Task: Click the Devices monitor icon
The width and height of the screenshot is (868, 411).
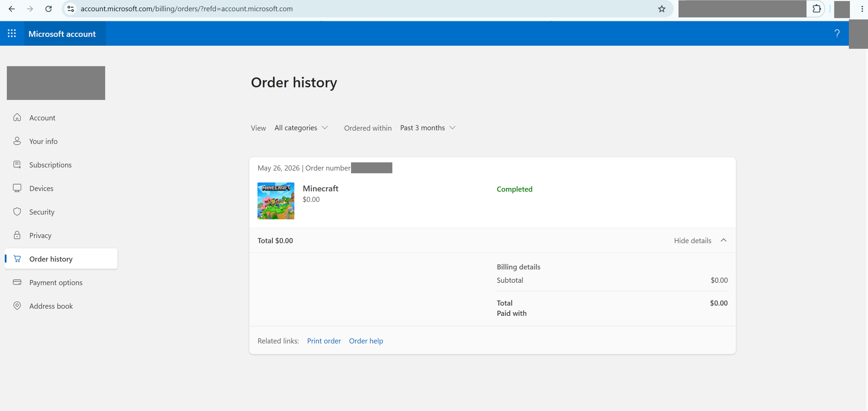Action: pyautogui.click(x=17, y=188)
